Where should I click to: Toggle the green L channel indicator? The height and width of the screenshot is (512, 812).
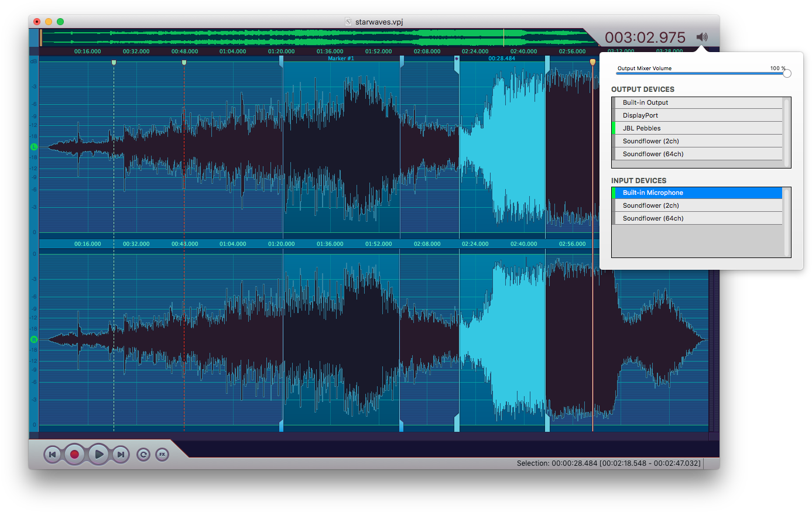[x=33, y=147]
